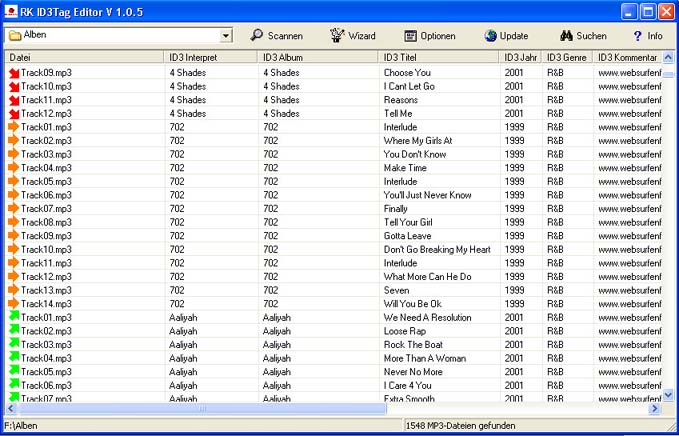
Task: Click the vertical scrollbar down arrow
Action: [x=668, y=395]
